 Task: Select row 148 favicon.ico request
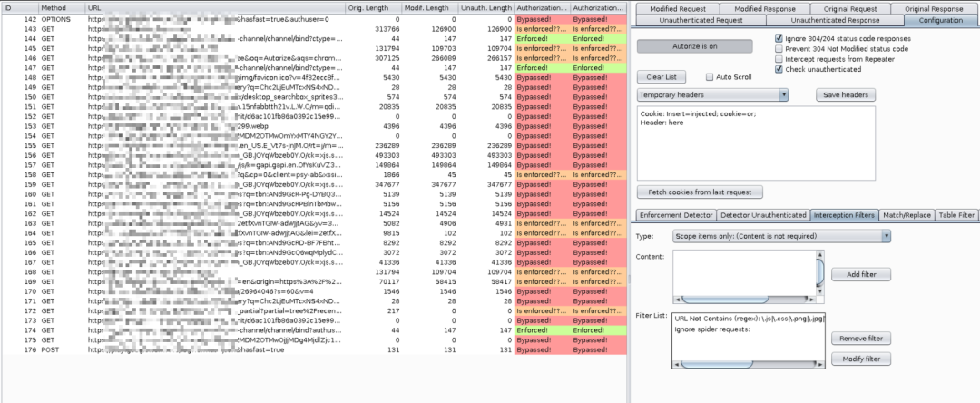(314, 77)
